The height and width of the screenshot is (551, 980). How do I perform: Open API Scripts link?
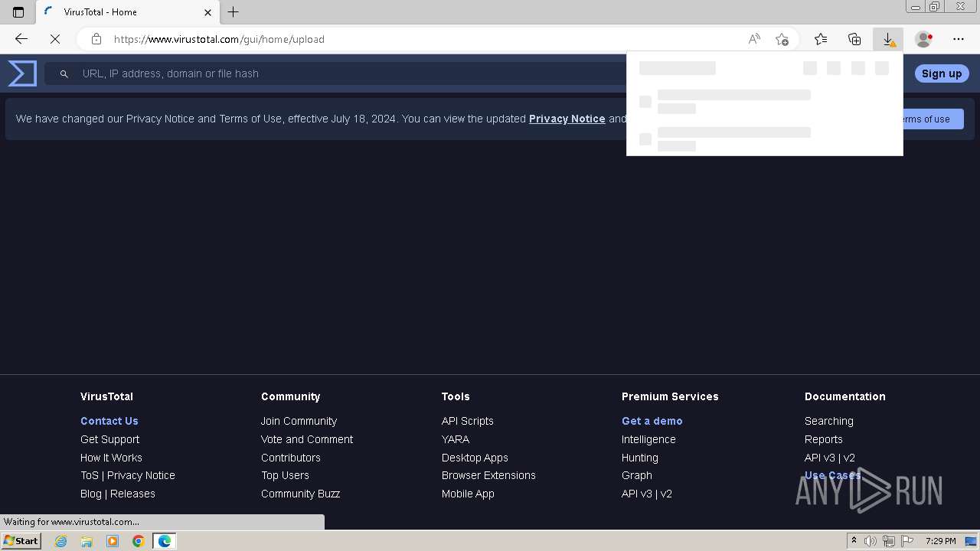468,421
